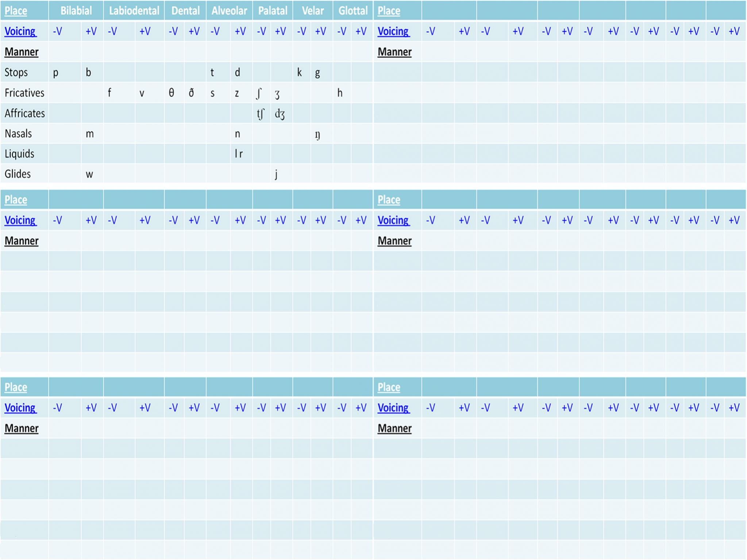Select the +V voicing cell under Bilabial
747x560 pixels.
point(92,31)
